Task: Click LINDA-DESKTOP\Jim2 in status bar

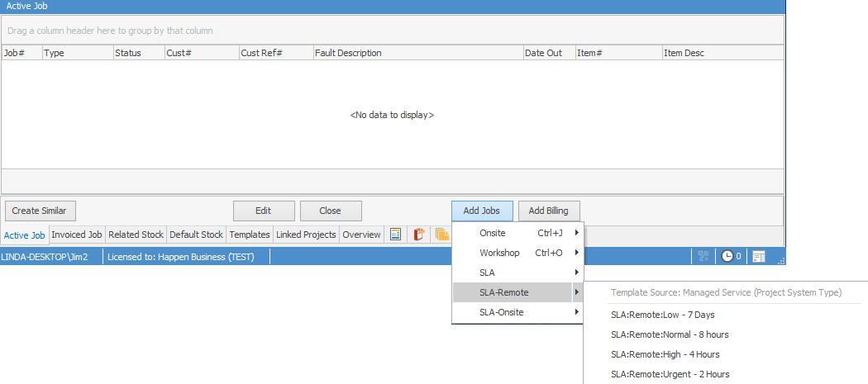Action: [45, 257]
